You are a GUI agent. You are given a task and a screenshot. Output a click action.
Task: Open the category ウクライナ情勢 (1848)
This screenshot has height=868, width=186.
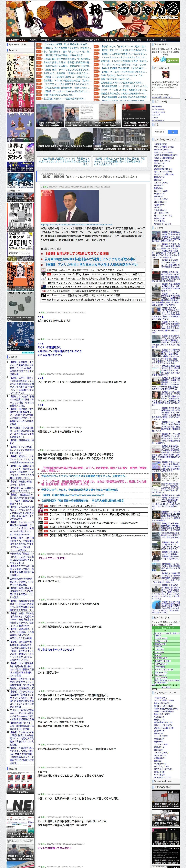(x=164, y=147)
